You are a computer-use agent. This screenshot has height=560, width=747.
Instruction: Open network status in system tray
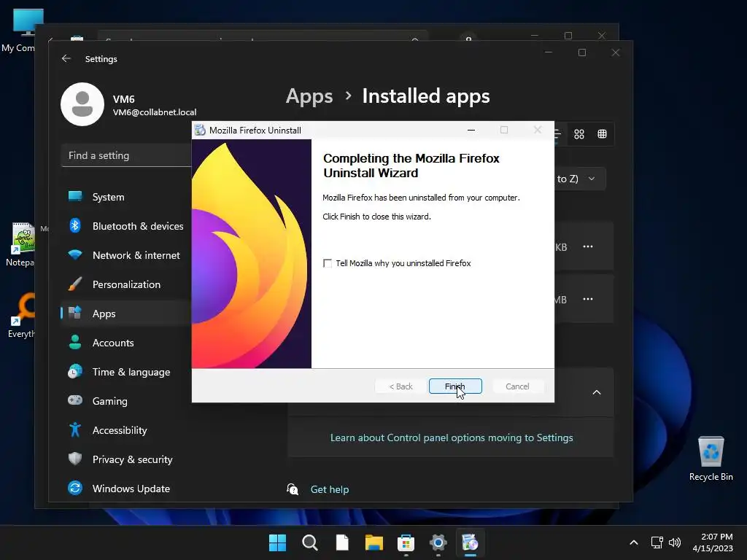click(657, 542)
